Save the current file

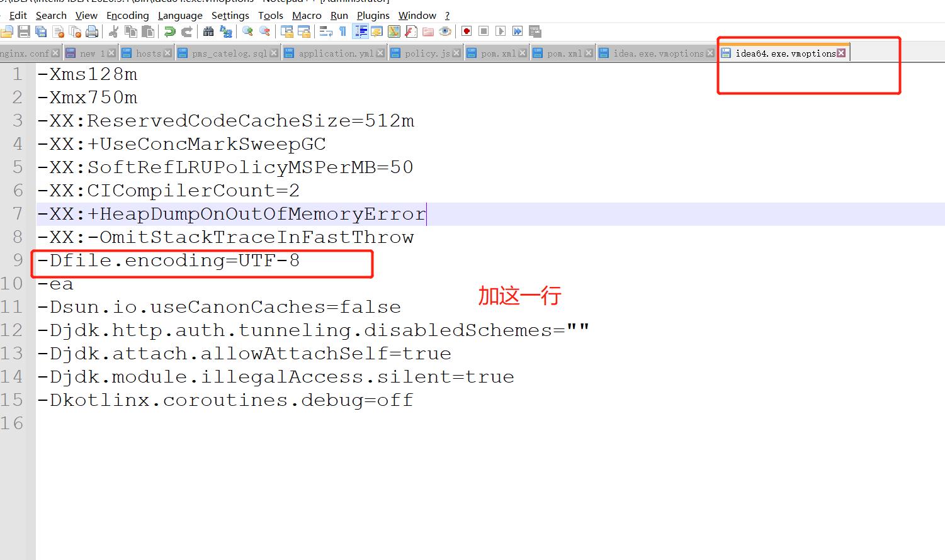point(24,31)
